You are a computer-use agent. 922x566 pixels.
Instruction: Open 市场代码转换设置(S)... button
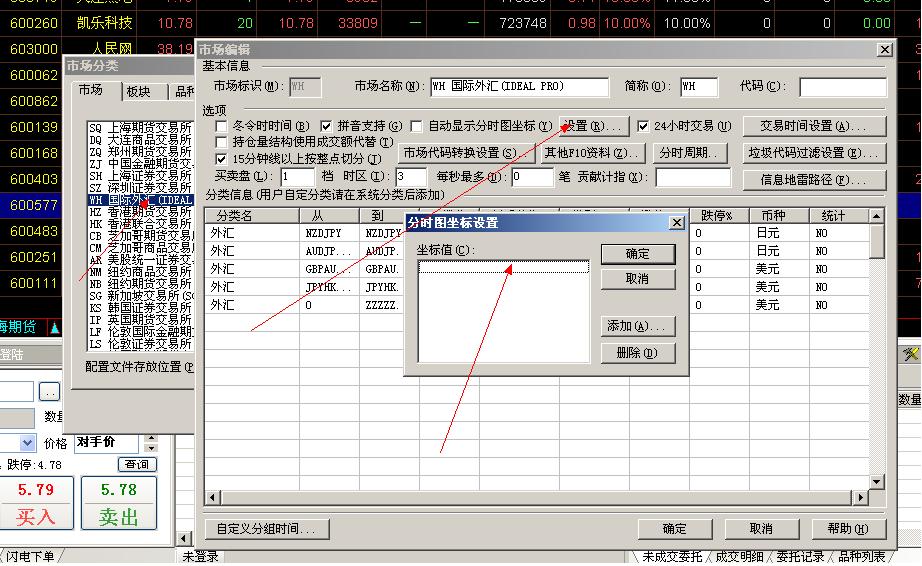pyautogui.click(x=466, y=153)
